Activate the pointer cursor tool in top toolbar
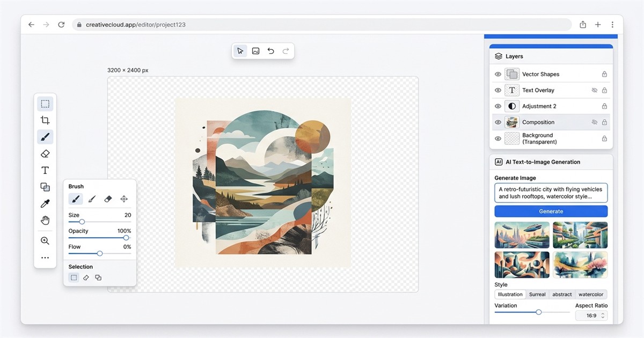 point(240,51)
